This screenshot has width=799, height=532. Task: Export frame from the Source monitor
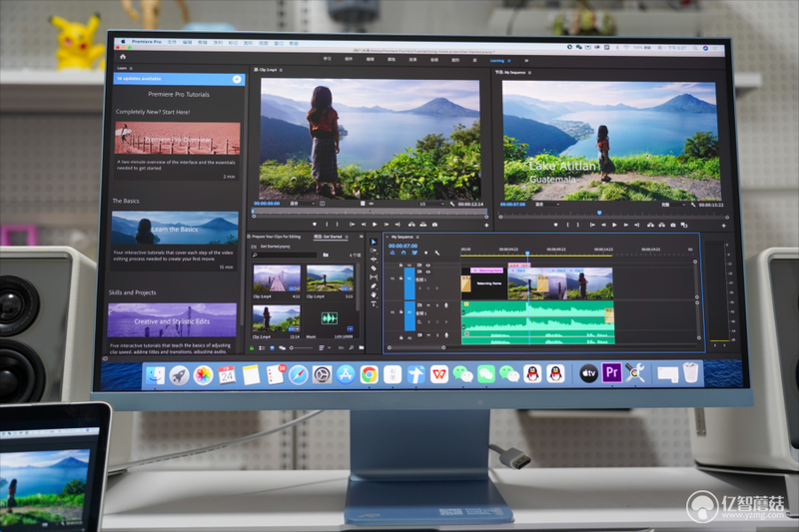[x=434, y=224]
